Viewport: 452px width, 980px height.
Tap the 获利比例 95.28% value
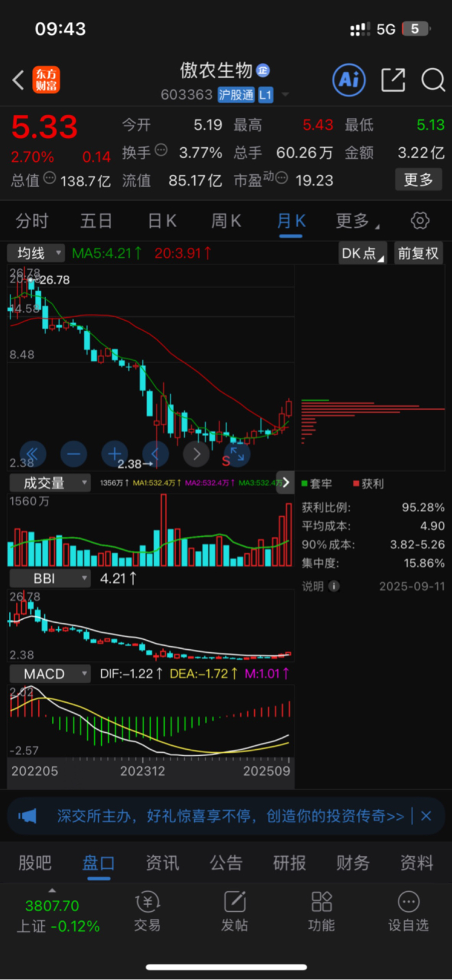coord(423,507)
